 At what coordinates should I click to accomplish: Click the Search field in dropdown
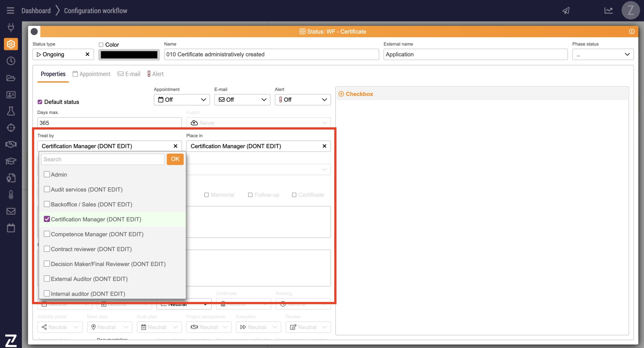coord(103,159)
